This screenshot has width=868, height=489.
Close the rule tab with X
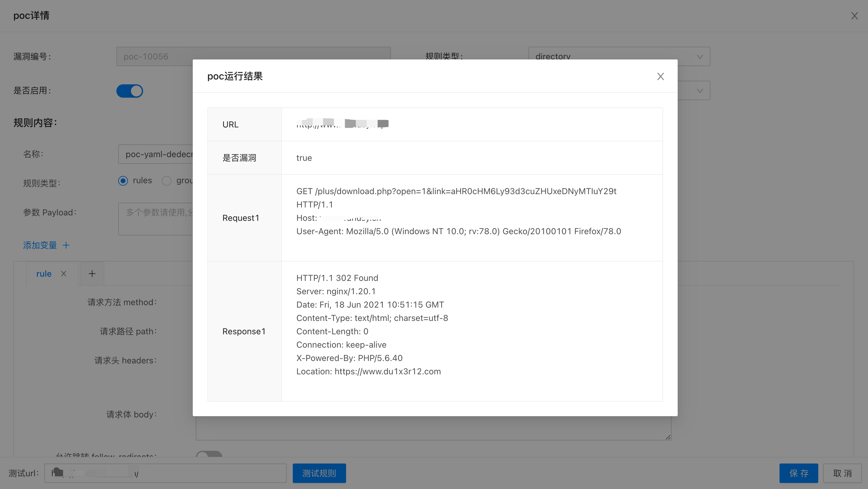pyautogui.click(x=64, y=274)
